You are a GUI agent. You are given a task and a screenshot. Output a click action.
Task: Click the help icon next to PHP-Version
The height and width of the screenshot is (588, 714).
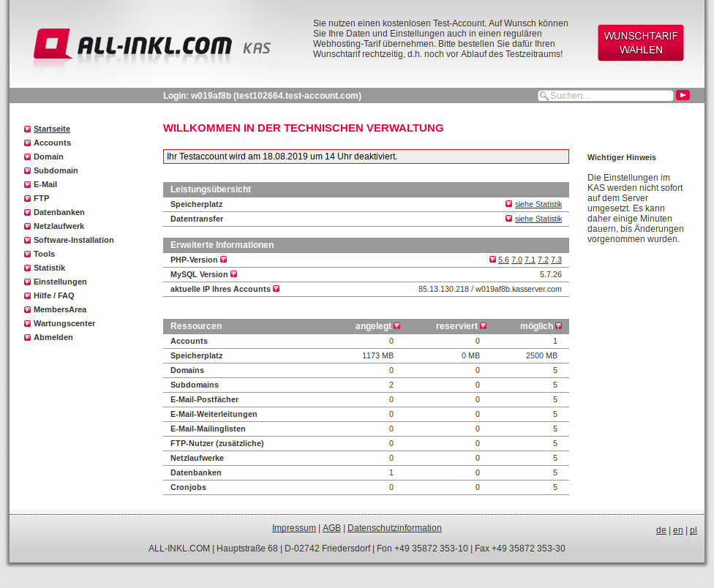(x=224, y=260)
